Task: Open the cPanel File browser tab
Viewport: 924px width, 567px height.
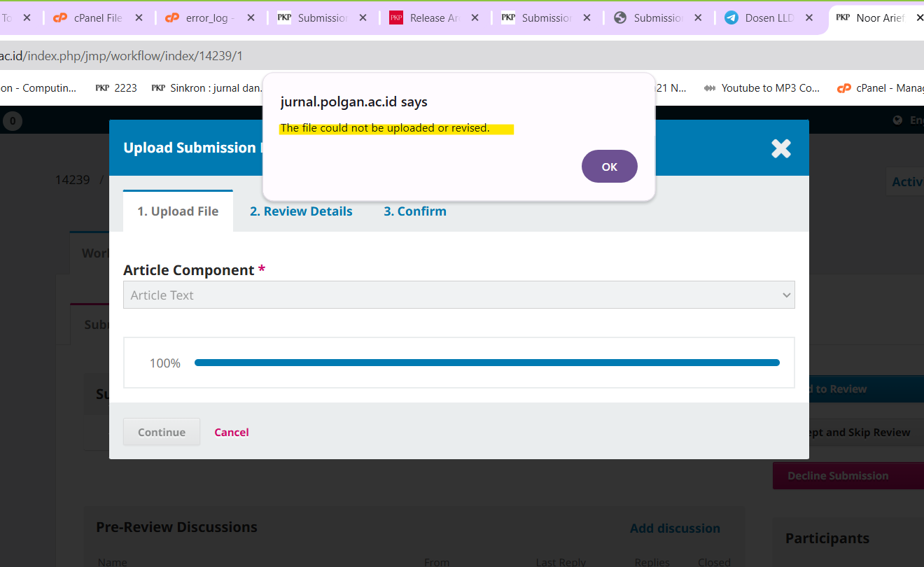Action: (97, 18)
